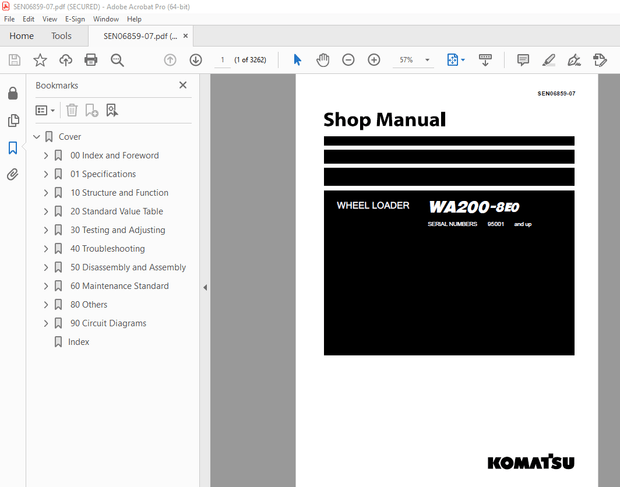This screenshot has height=487, width=620.
Task: Expand 90 Circuit Diagrams bookmark
Action: pos(46,323)
